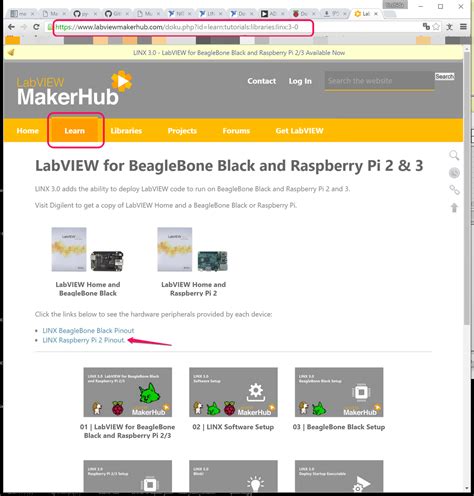Open the Raspberry Pi 2/3 Setup thumbnail

[127, 476]
